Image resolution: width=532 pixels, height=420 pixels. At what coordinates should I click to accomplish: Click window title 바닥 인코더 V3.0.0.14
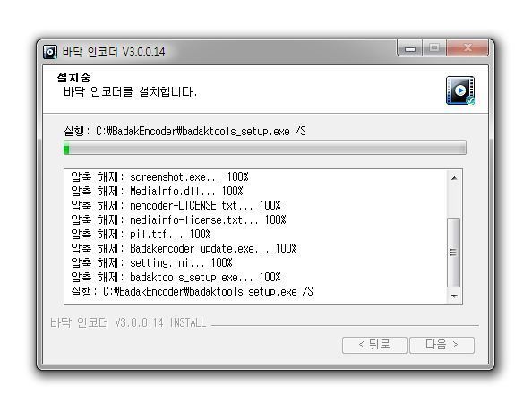click(114, 52)
